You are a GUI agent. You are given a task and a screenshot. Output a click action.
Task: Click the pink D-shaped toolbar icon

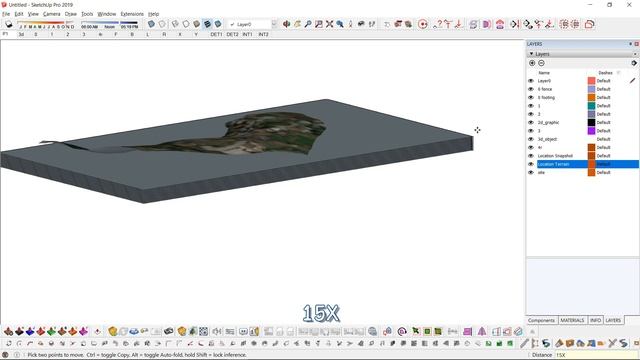487,24
